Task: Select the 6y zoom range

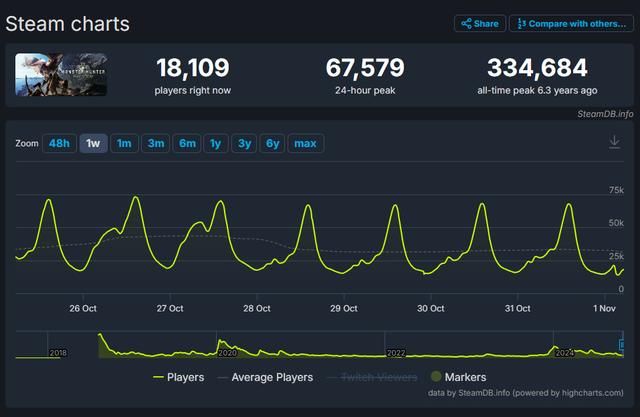Action: coord(272,144)
